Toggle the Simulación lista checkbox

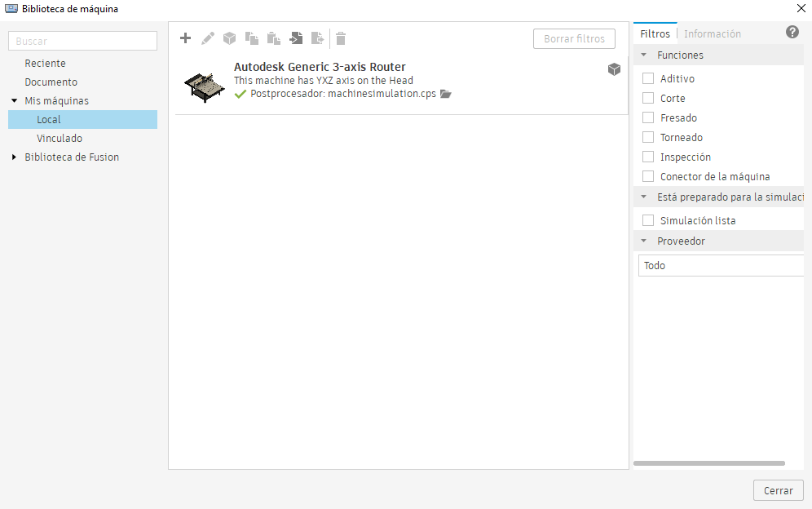click(648, 220)
